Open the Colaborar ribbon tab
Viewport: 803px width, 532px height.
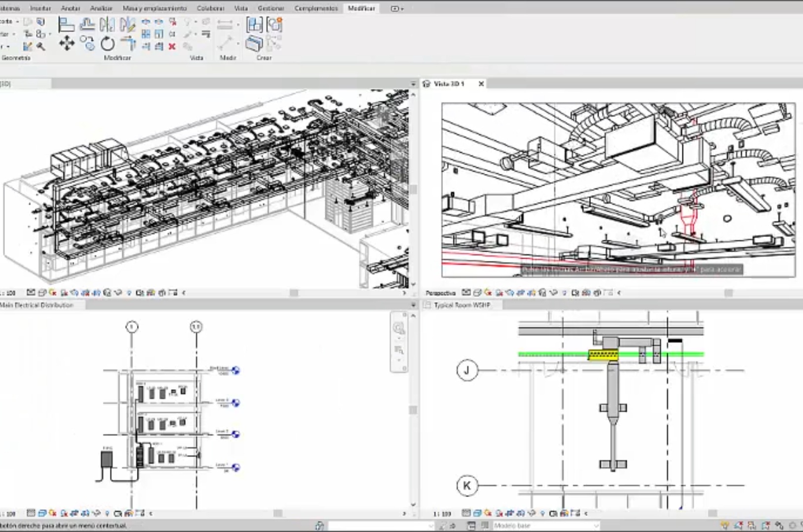(210, 8)
